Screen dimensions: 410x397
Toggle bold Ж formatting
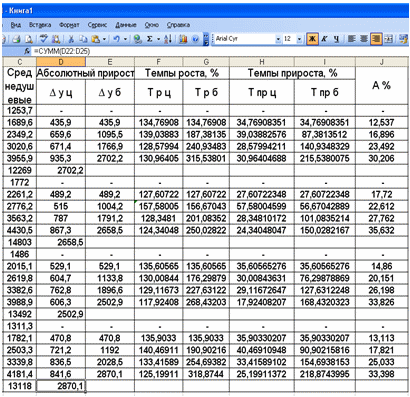click(x=312, y=39)
